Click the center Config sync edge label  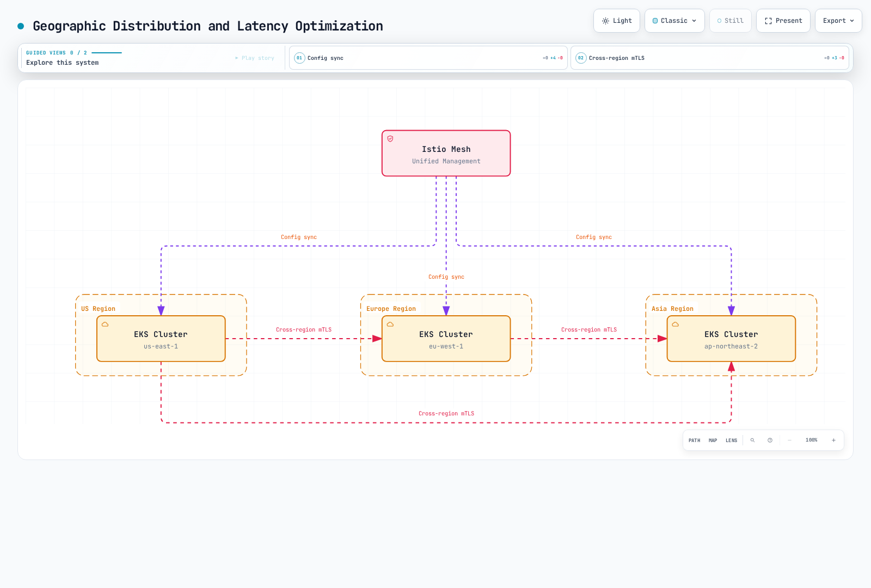(x=446, y=277)
